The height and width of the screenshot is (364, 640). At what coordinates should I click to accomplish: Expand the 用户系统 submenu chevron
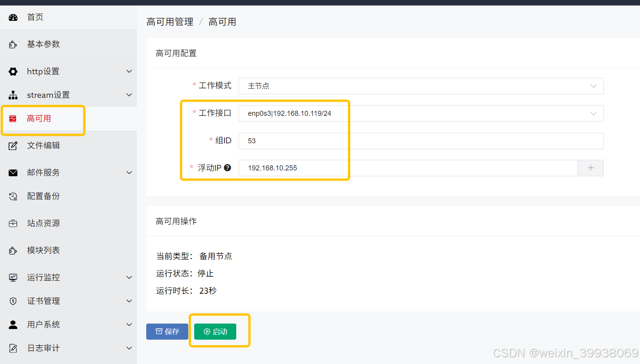129,325
